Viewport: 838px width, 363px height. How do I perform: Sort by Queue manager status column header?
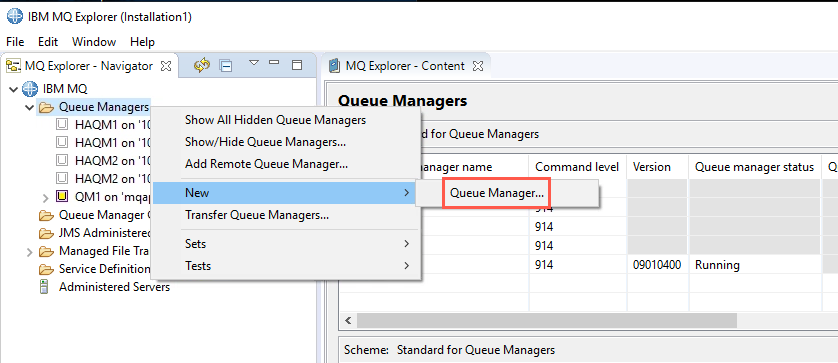(x=755, y=167)
